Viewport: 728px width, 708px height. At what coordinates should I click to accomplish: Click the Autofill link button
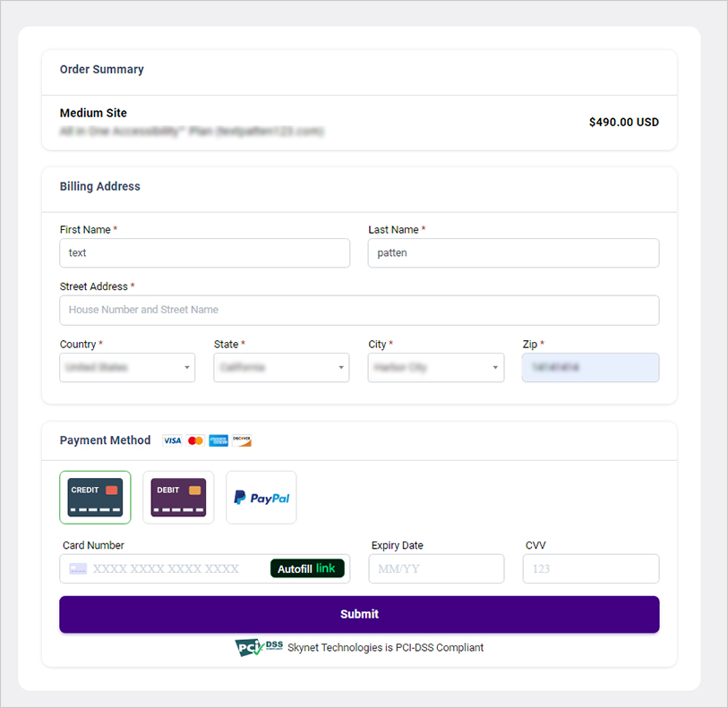(x=307, y=568)
